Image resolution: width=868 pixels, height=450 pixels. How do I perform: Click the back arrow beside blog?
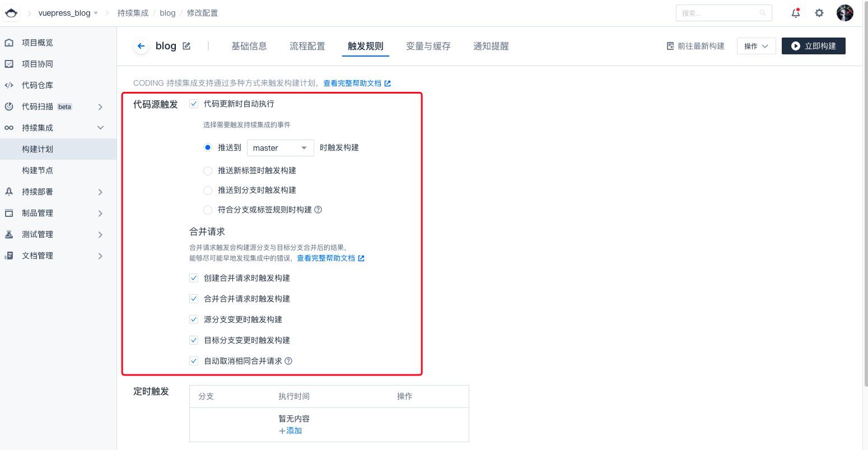(x=141, y=46)
